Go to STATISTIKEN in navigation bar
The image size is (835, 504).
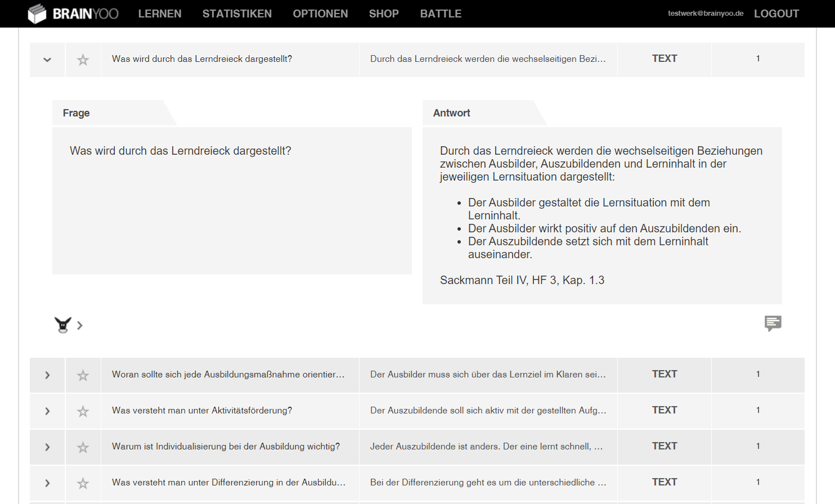tap(237, 13)
